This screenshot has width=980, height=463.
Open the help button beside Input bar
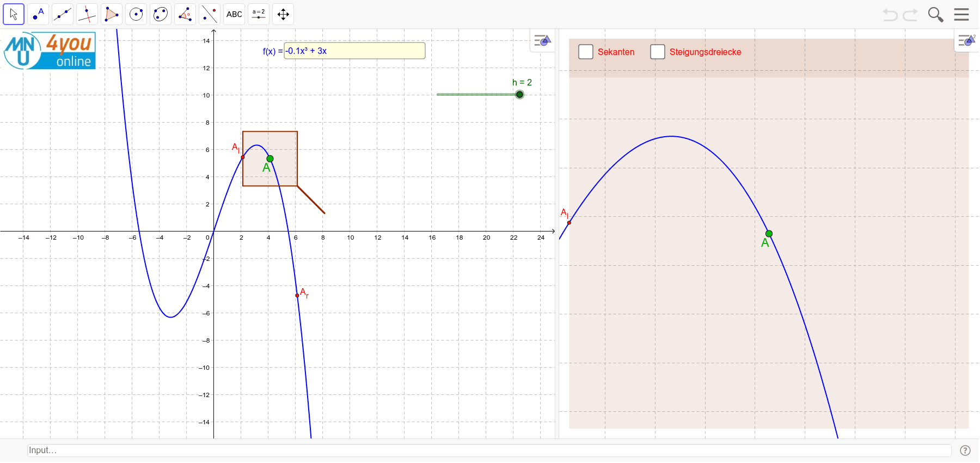(965, 450)
